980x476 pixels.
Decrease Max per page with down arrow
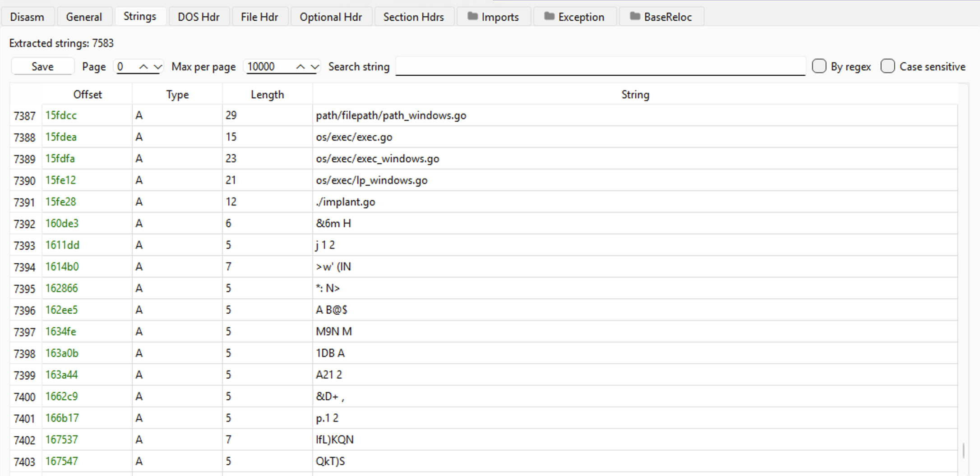tap(315, 67)
